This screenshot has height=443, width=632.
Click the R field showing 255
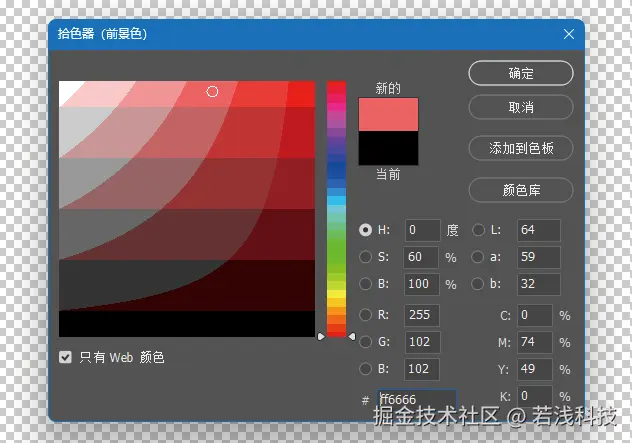[422, 315]
